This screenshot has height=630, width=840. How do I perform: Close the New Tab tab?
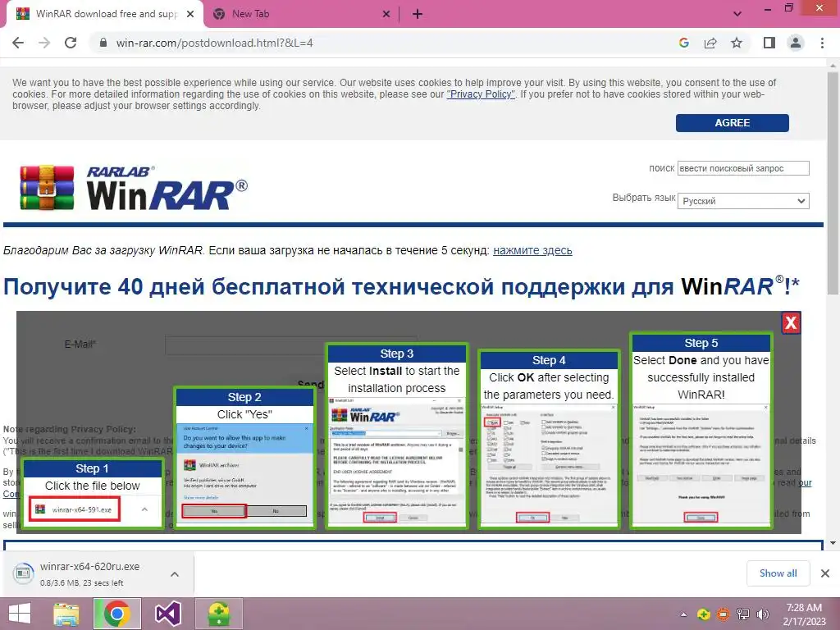386,14
